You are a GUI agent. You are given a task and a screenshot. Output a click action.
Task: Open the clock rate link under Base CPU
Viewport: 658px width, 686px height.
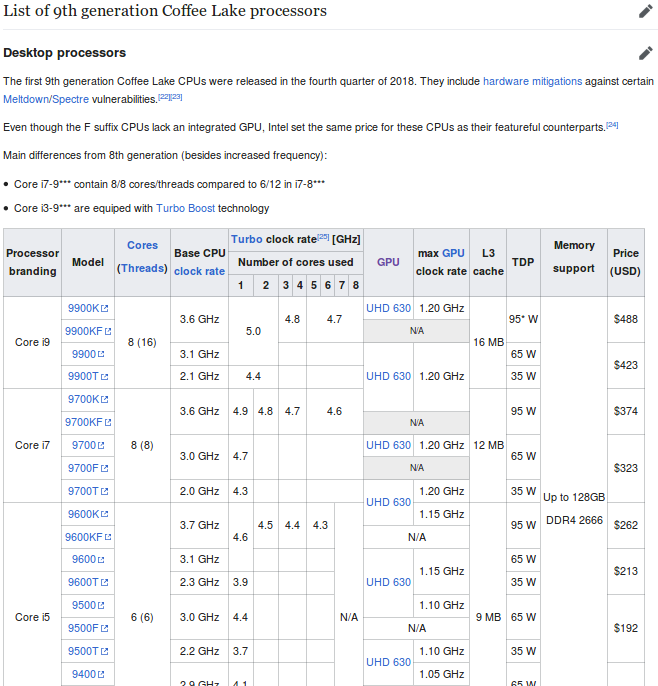click(199, 271)
